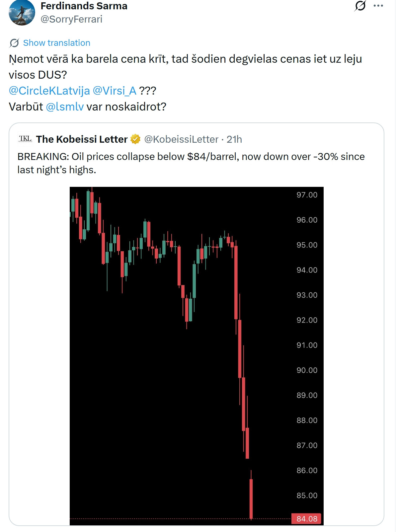This screenshot has width=397, height=532.
Task: Click the Grok icon in the tweet header
Action: [x=360, y=6]
